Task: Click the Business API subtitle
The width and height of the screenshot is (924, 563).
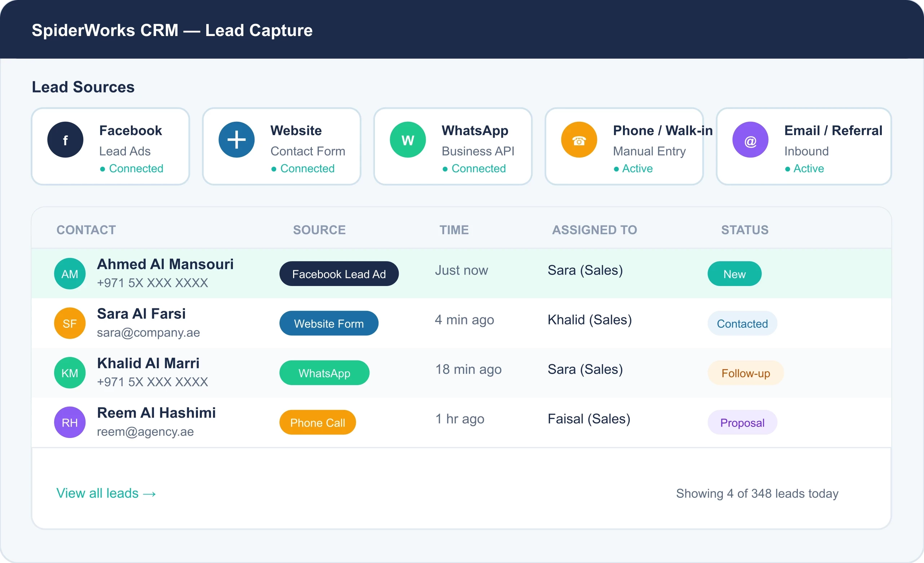Action: 478,151
